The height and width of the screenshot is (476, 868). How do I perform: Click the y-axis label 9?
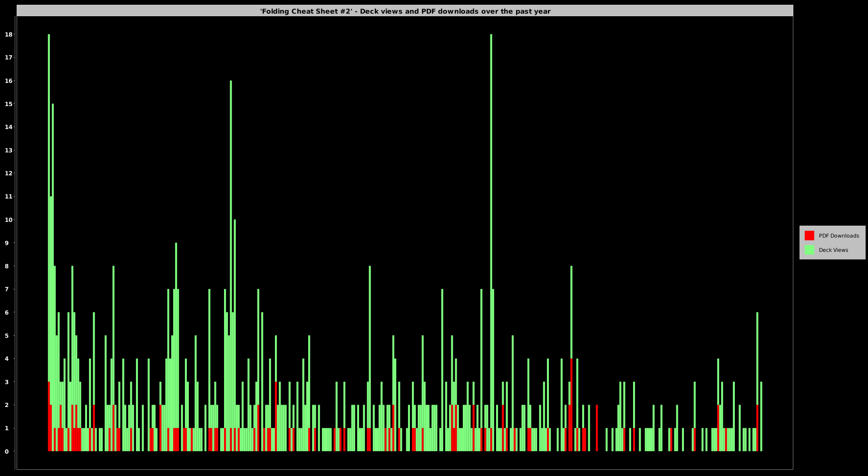point(7,243)
